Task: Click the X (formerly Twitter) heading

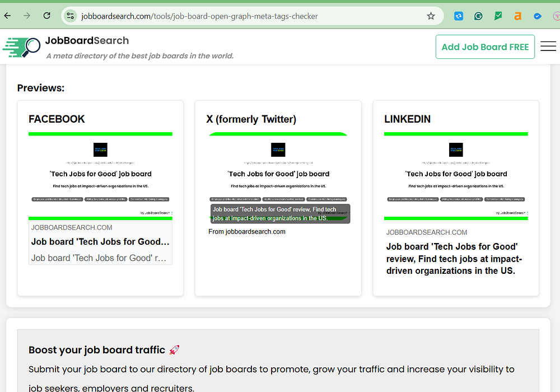Action: pyautogui.click(x=251, y=119)
